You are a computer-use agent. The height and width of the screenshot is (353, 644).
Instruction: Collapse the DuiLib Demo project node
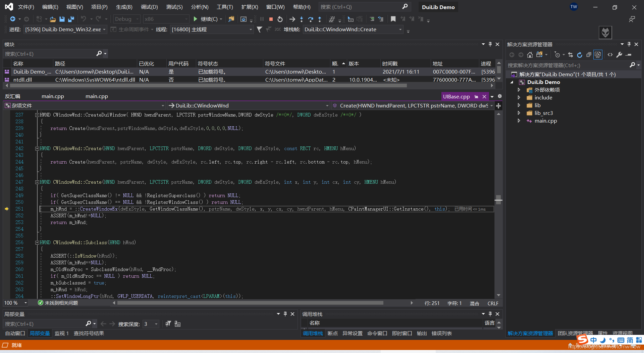(x=512, y=82)
